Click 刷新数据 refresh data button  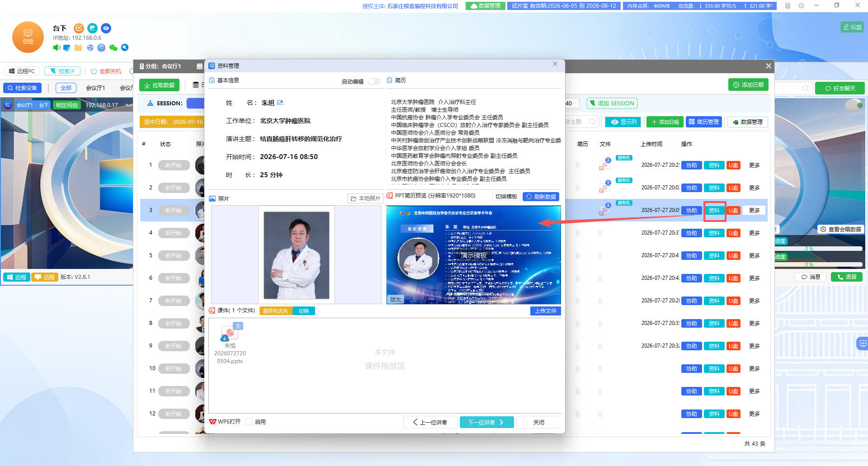point(541,197)
